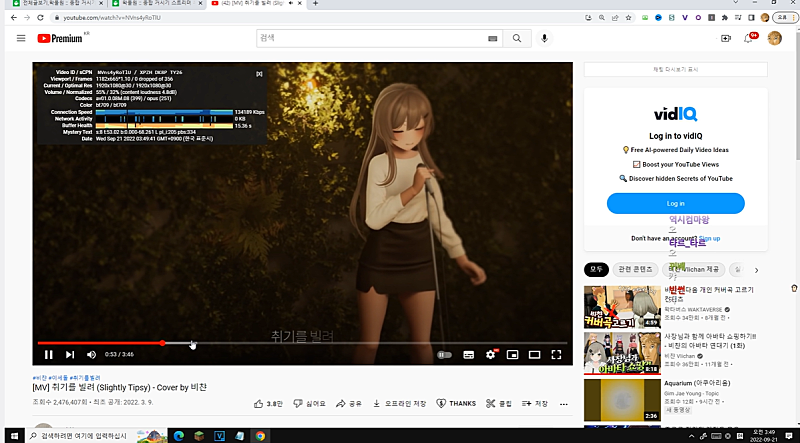Expand next category chips with arrow
Screen dimensions: 800x443
point(756,269)
